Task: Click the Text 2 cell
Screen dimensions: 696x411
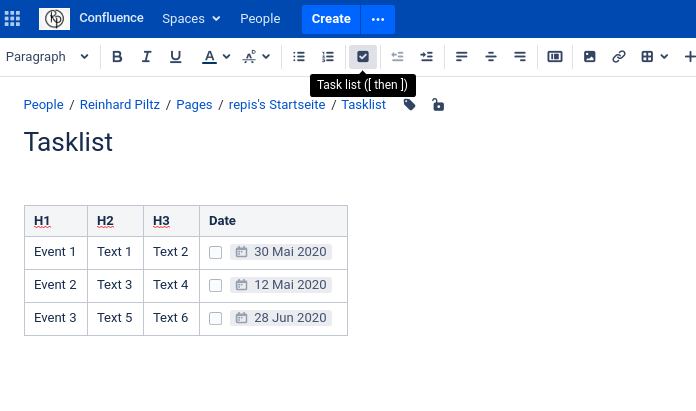Action: (x=171, y=253)
